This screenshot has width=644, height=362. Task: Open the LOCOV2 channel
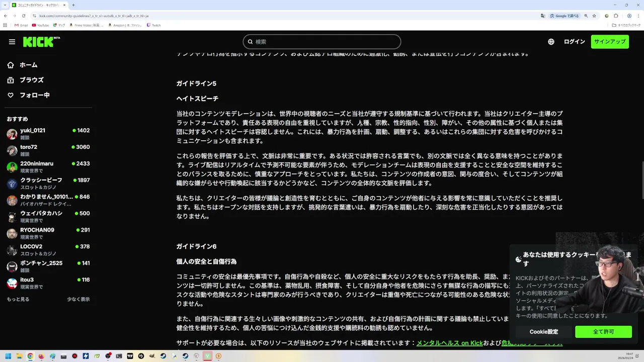tap(48, 250)
